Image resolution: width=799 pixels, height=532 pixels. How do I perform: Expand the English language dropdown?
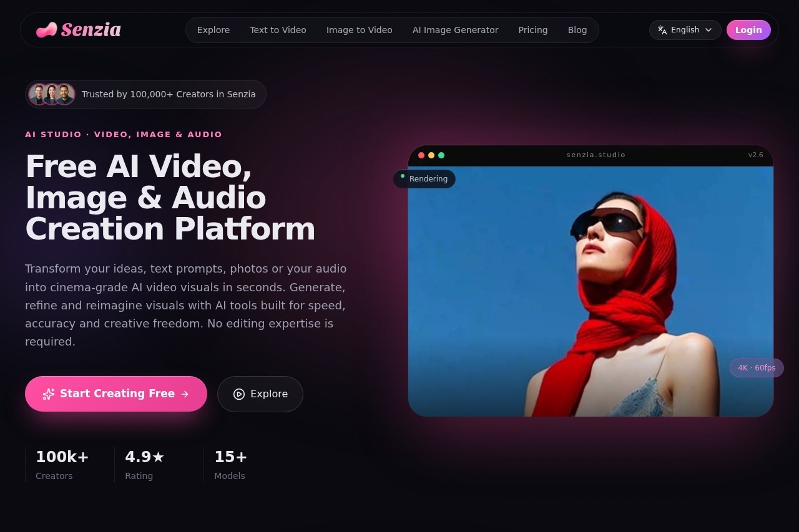685,30
